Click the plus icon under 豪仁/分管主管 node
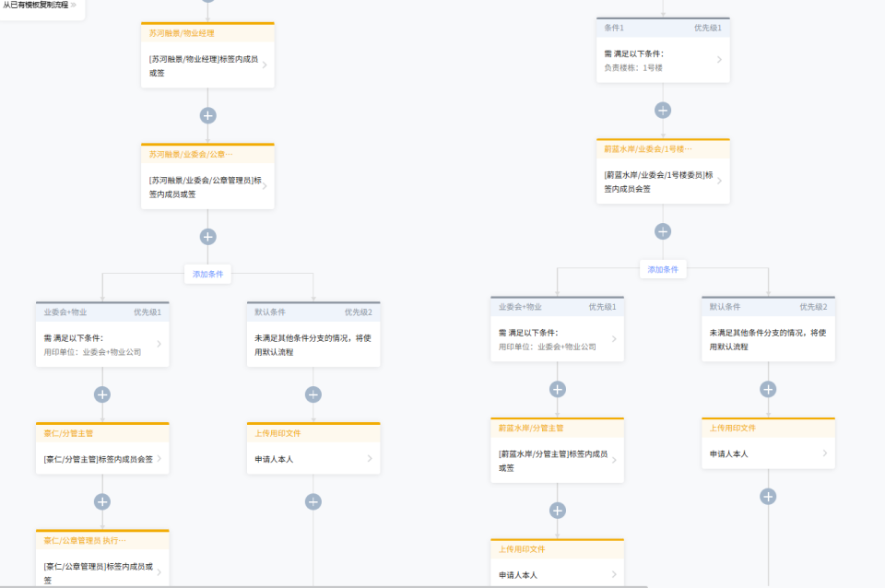Image resolution: width=885 pixels, height=588 pixels. click(102, 500)
